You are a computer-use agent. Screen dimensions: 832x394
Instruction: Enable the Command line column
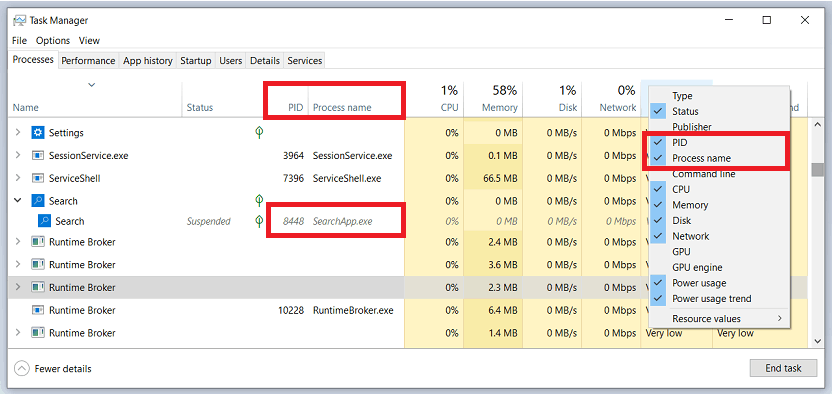point(719,173)
